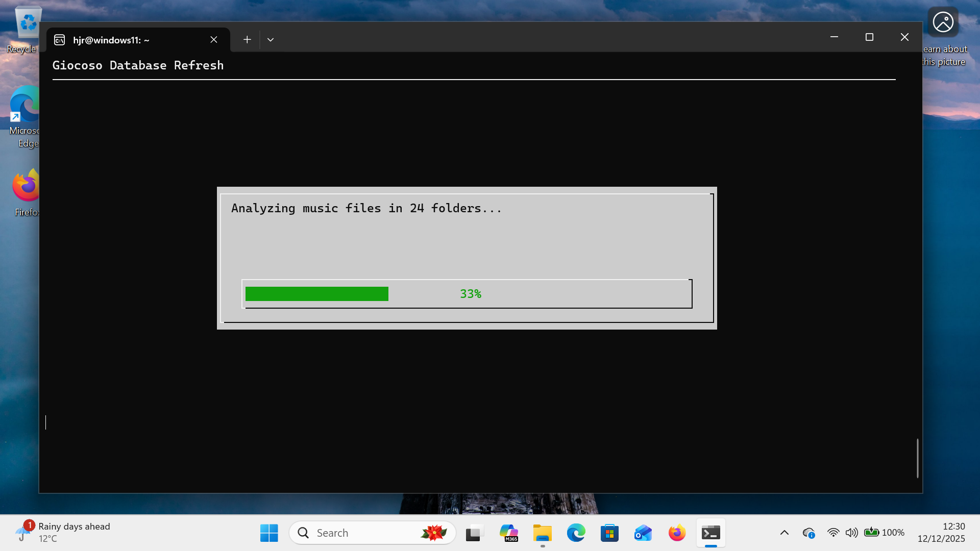Open File Explorer from the taskbar
The image size is (980, 551).
pyautogui.click(x=542, y=533)
